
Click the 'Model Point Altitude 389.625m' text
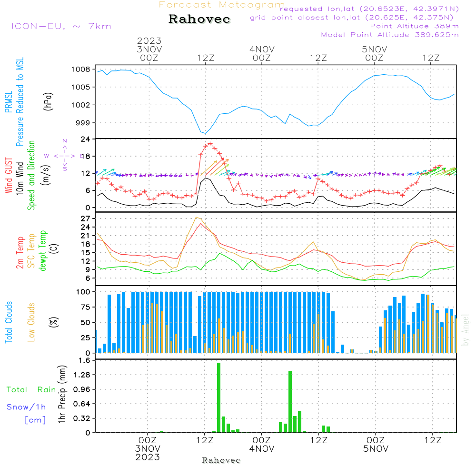click(390, 35)
